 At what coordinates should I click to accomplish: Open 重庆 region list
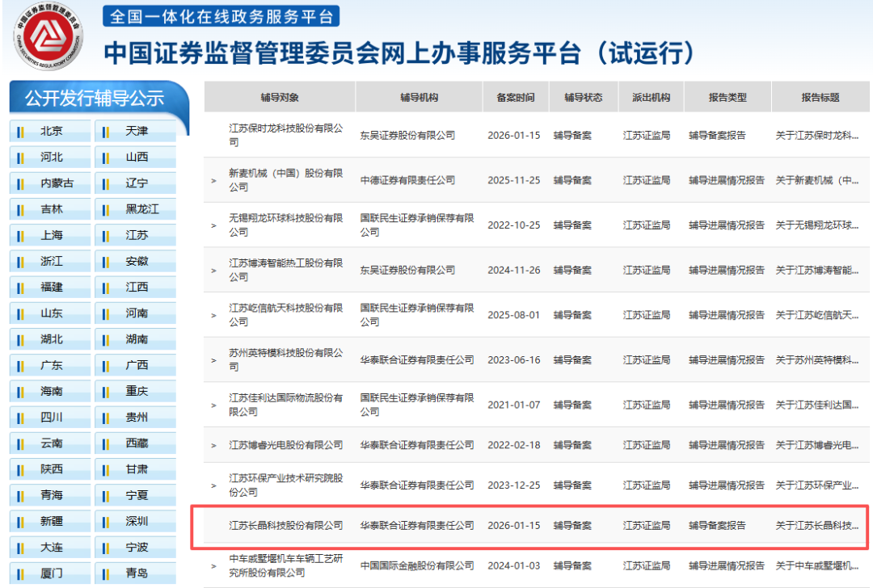[135, 391]
